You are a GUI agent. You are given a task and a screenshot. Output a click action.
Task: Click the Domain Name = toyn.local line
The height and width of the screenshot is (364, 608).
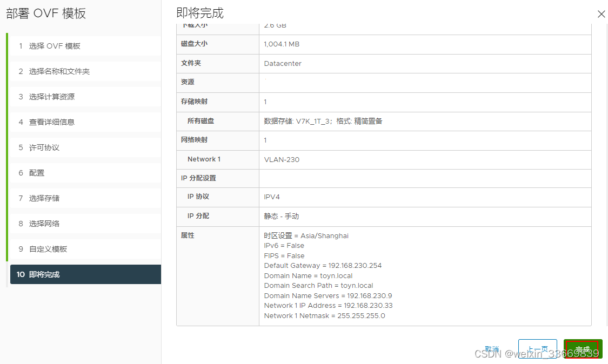tap(308, 275)
